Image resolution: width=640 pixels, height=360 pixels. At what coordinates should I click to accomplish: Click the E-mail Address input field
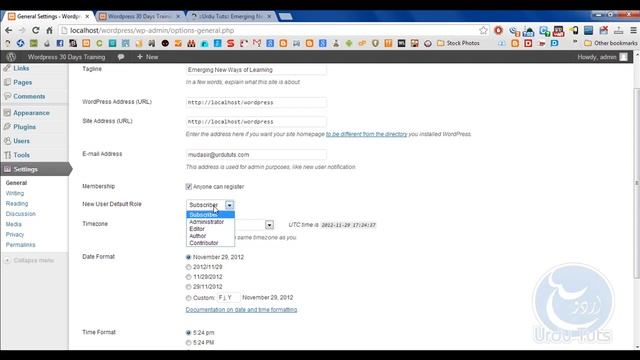256,155
